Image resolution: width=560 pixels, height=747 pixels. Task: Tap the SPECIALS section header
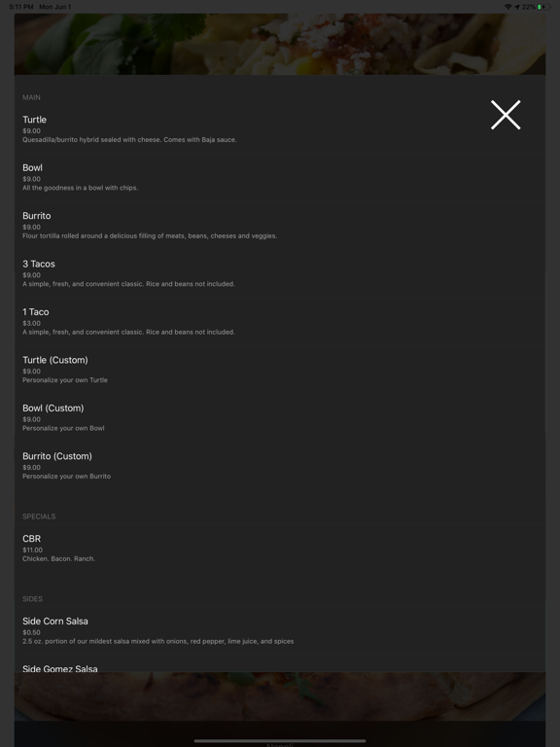pyautogui.click(x=39, y=516)
